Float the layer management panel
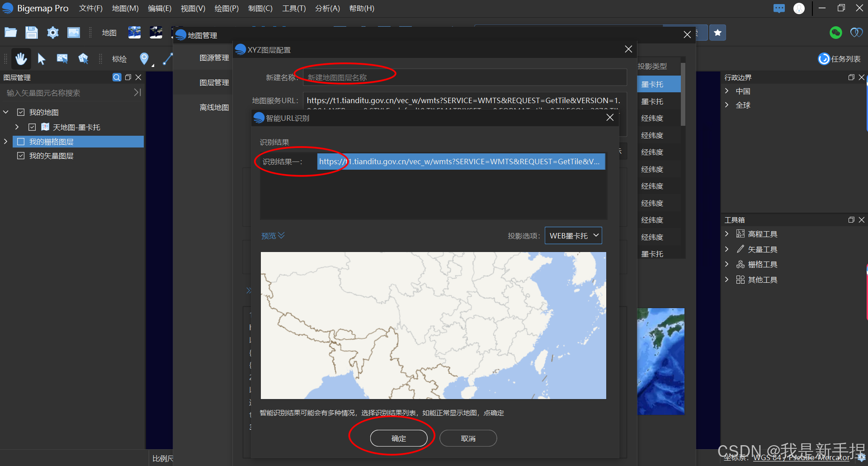The image size is (868, 466). click(x=128, y=77)
